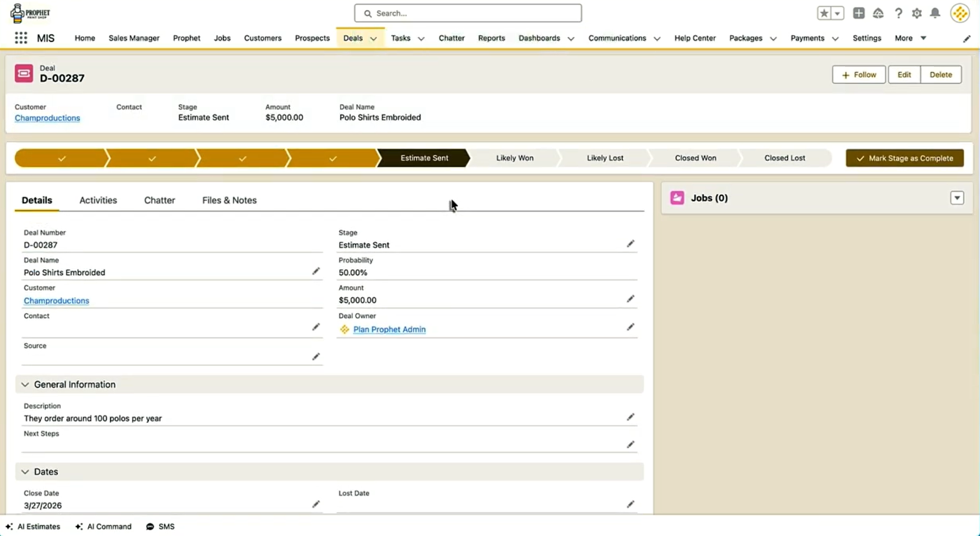Click the global Search field

[x=468, y=13]
